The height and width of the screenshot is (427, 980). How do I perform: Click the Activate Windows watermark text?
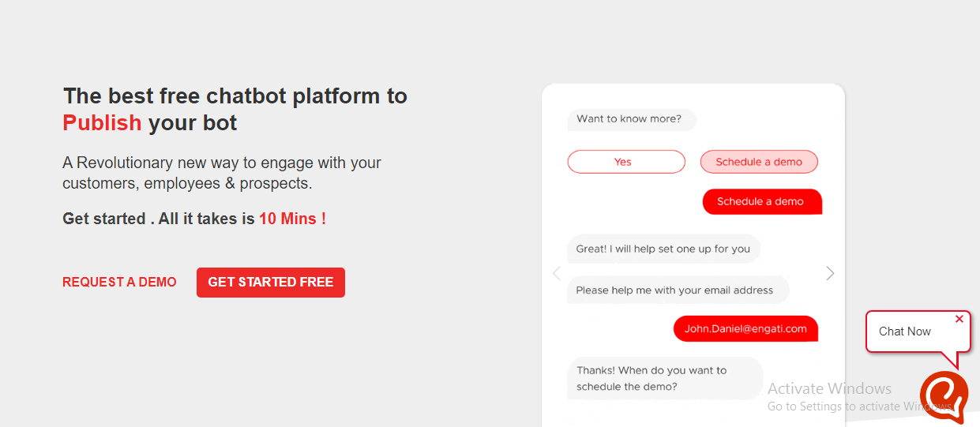click(x=829, y=388)
